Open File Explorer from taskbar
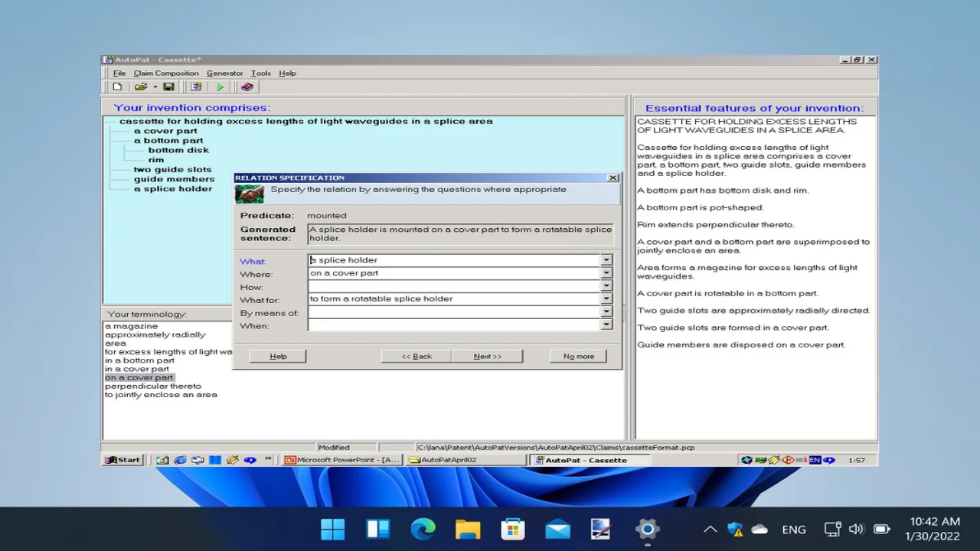Image resolution: width=980 pixels, height=551 pixels. click(468, 529)
